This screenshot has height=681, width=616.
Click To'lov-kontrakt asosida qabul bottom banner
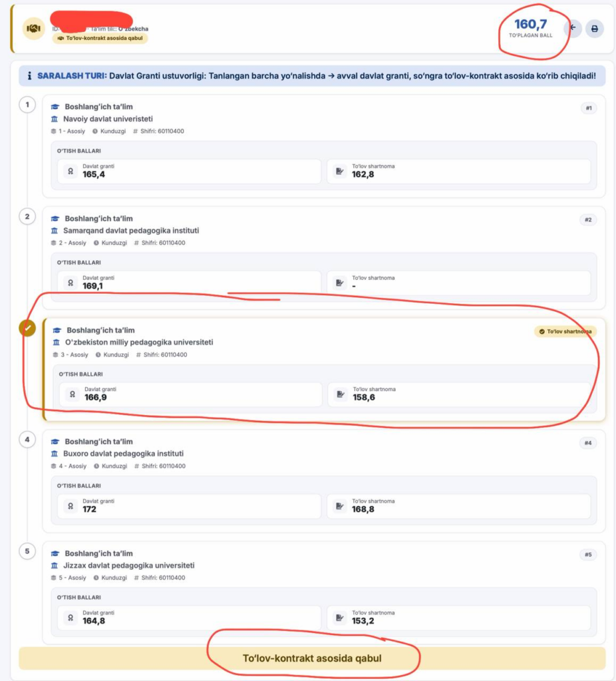[312, 658]
